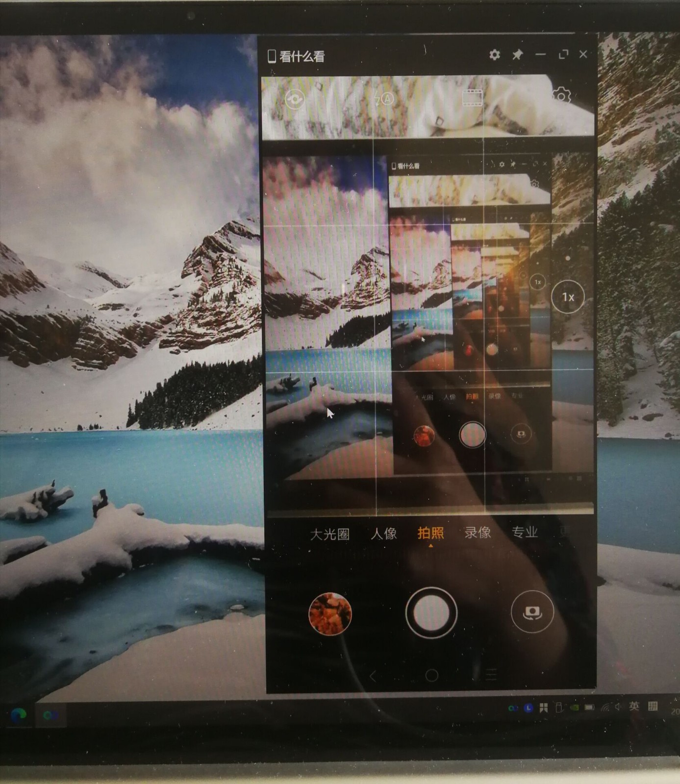The image size is (680, 784).
Task: Click the USB safely remove tray icon
Action: click(x=558, y=708)
